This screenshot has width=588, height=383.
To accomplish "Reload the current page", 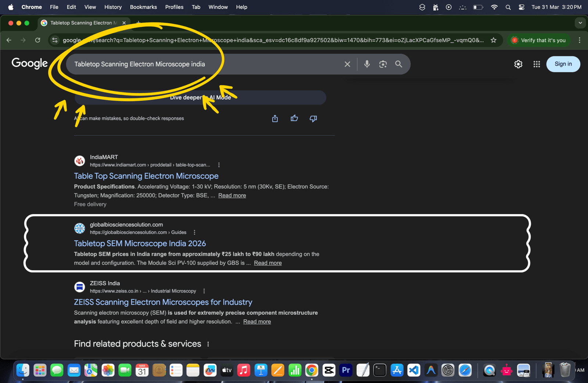I will [x=37, y=40].
